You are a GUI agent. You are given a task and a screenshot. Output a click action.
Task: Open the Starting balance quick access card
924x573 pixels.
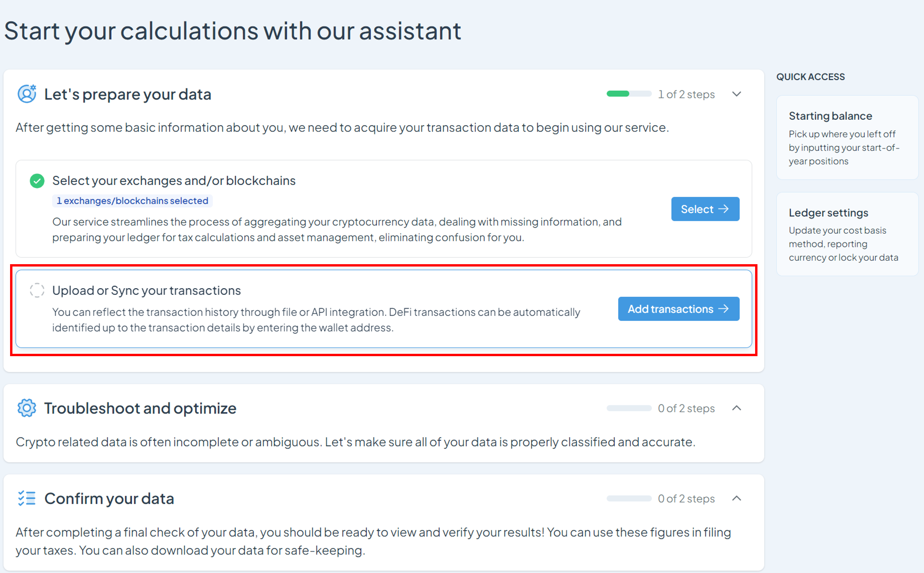click(x=847, y=138)
